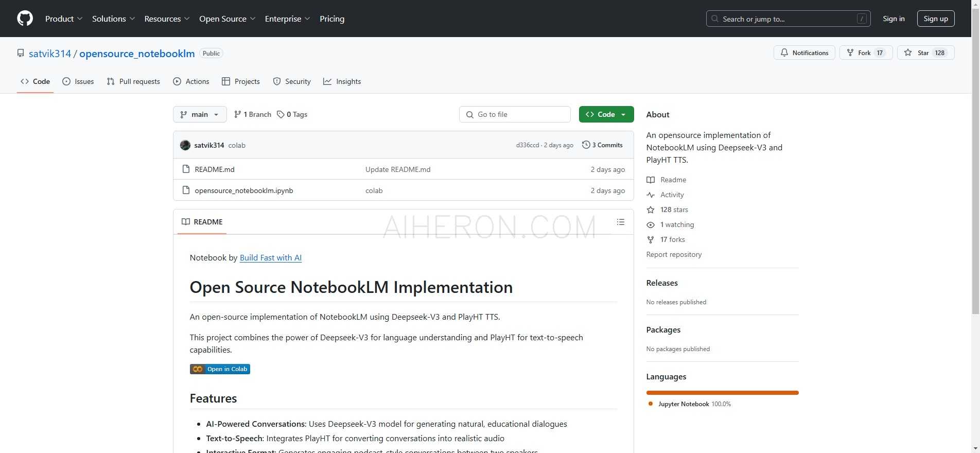Click the README outline list icon
The height and width of the screenshot is (453, 980).
click(x=620, y=222)
